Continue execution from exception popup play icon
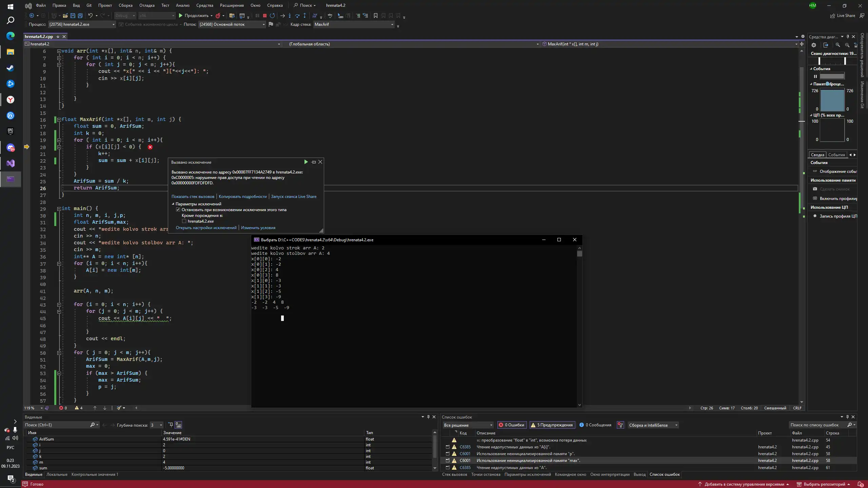This screenshot has width=868, height=488. [306, 162]
